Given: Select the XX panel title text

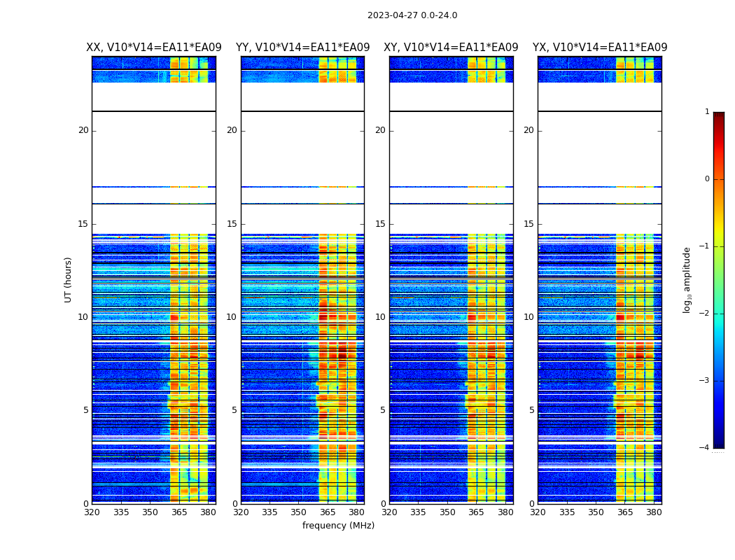Looking at the screenshot, I should click(154, 48).
